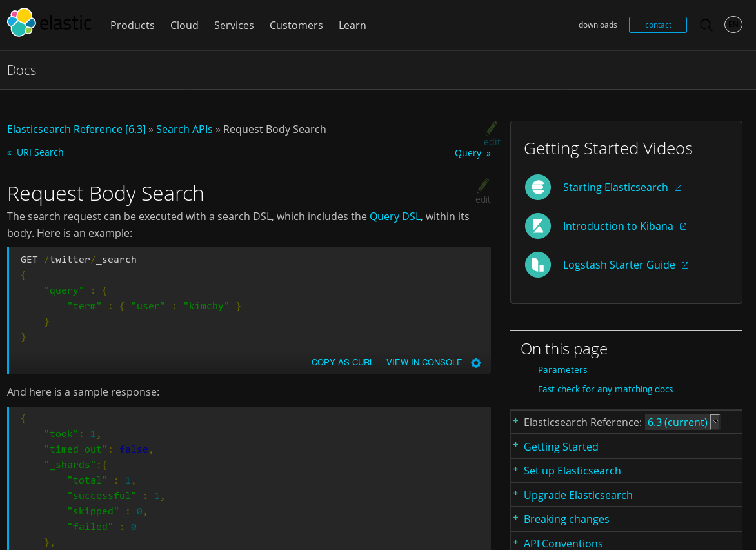Expand the Elasticsearch Reference tree node
The image size is (756, 550).
(x=516, y=421)
